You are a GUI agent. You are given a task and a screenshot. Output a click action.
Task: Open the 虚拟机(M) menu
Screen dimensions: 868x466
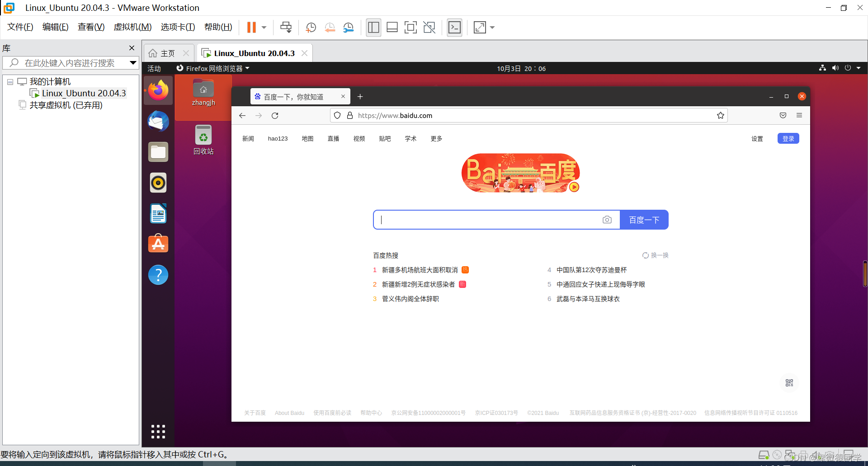click(132, 27)
